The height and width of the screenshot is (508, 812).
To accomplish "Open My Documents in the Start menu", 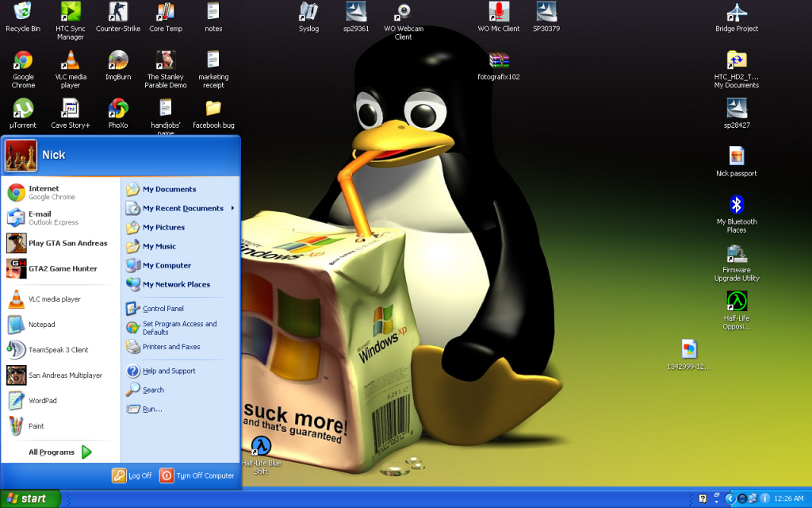I will (x=180, y=189).
